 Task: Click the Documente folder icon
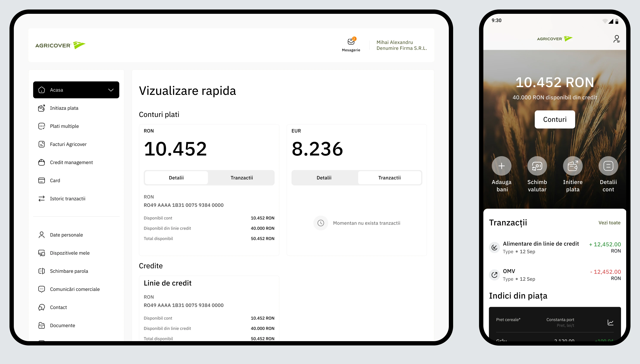tap(41, 325)
